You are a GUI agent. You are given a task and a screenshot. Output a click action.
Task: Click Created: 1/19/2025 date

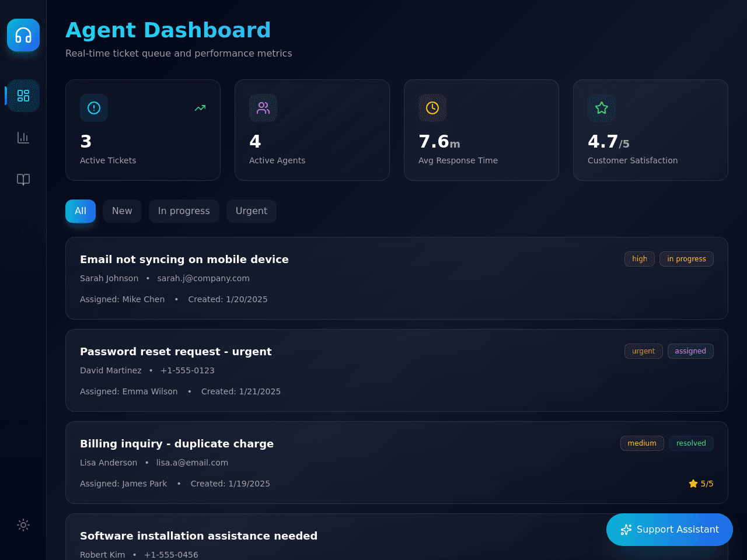[230, 484]
